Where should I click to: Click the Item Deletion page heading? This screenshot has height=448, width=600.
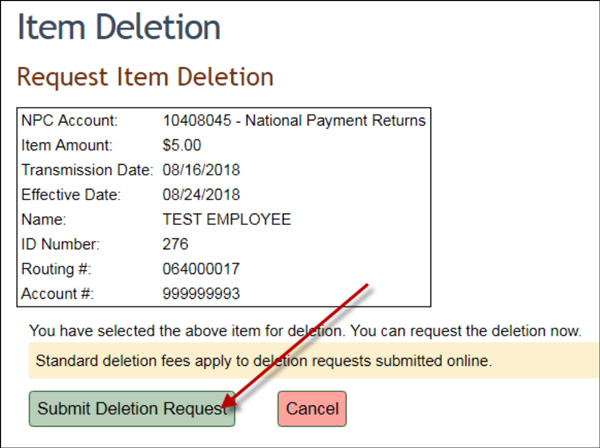119,27
